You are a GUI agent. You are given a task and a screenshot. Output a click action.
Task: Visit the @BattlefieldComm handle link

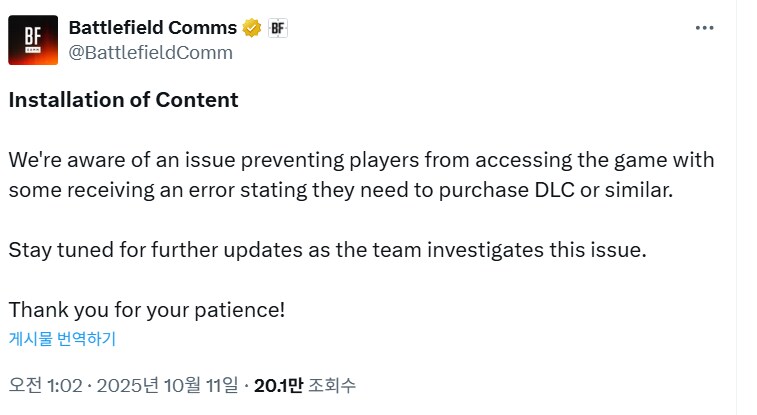tap(150, 52)
